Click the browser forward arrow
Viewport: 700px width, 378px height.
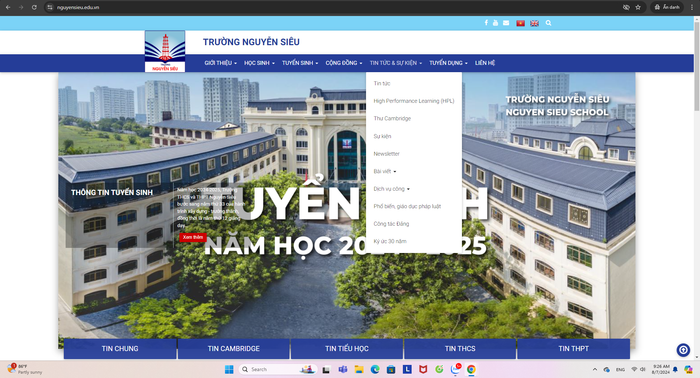(21, 7)
